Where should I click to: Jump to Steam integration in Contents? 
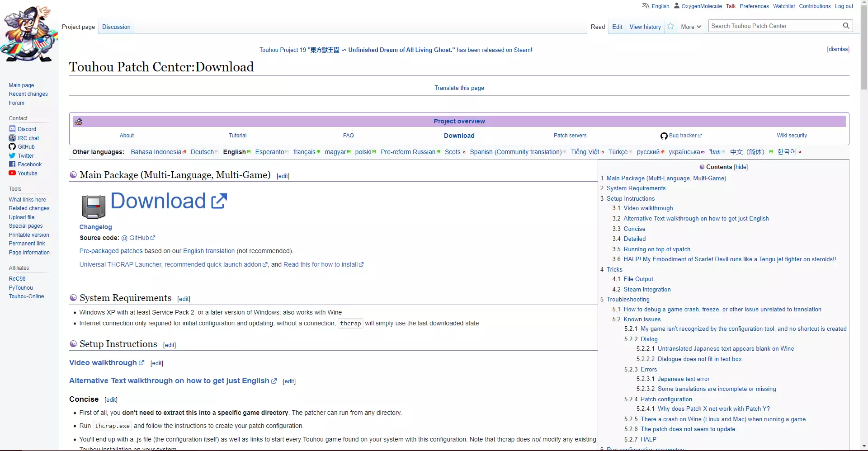click(x=647, y=290)
